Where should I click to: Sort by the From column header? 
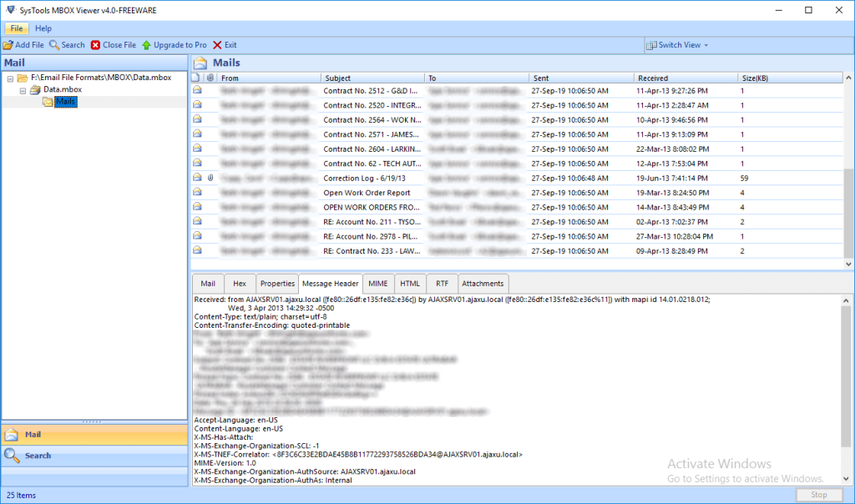coord(270,78)
